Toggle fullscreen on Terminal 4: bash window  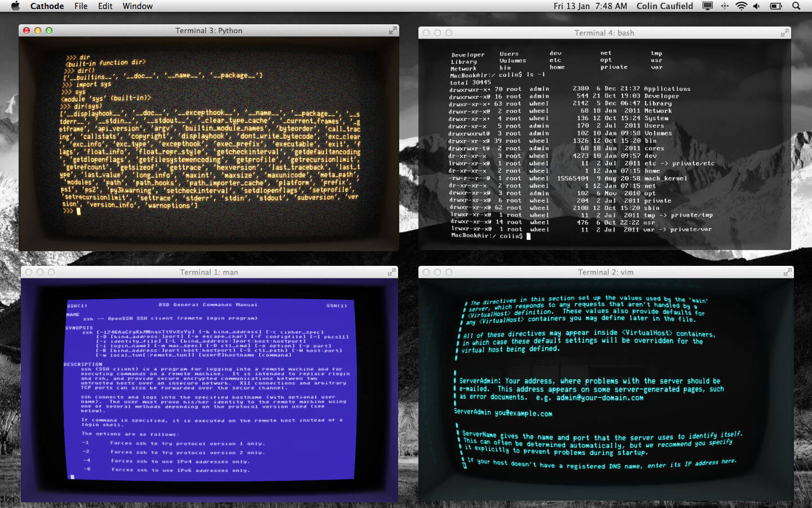tap(784, 33)
